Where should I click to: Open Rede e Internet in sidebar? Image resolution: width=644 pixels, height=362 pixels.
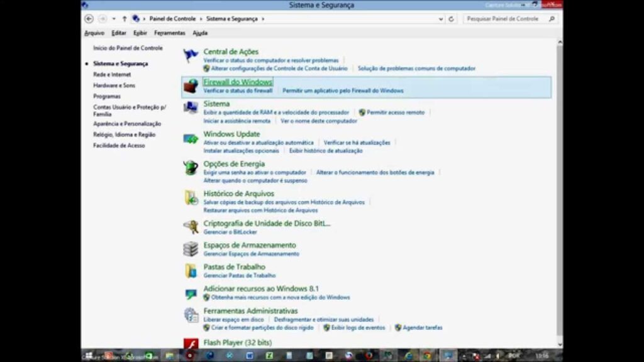click(112, 75)
